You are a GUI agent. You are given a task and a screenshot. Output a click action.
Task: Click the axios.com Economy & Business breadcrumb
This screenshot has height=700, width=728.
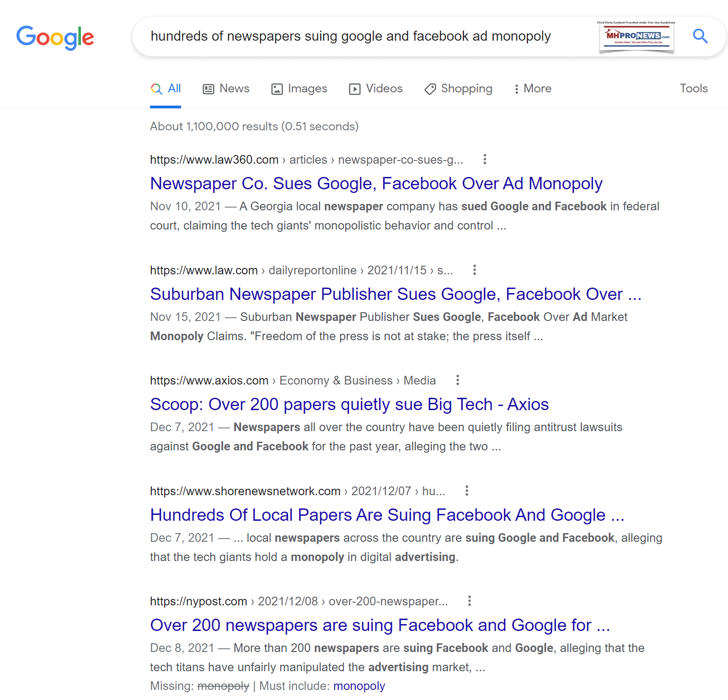click(293, 380)
